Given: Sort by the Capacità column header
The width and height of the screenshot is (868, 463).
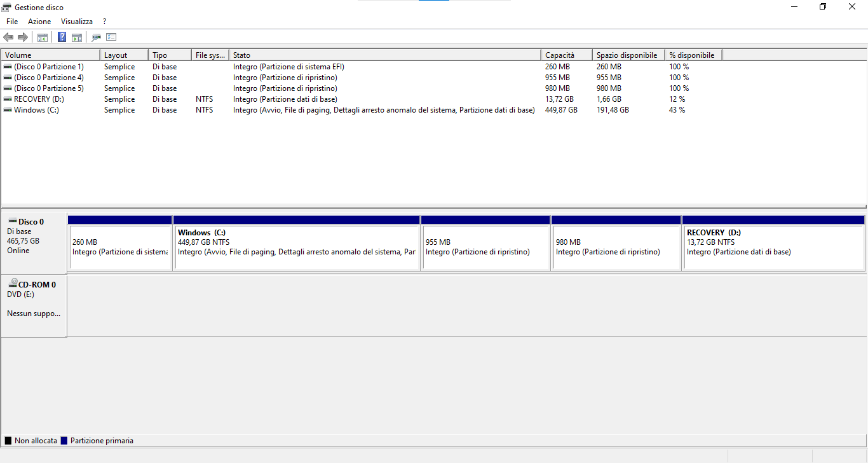Looking at the screenshot, I should point(566,55).
